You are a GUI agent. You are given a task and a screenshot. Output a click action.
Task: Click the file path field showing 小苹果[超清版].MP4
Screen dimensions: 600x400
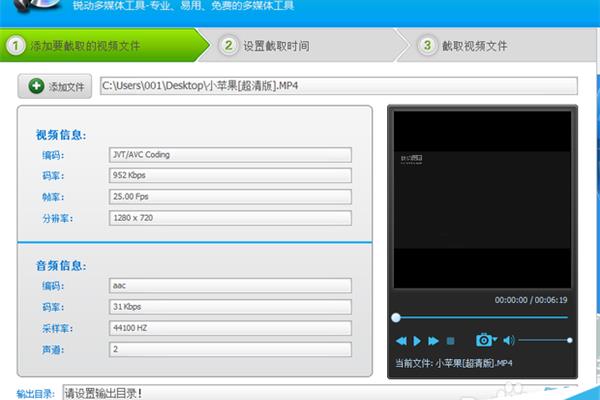pos(338,86)
